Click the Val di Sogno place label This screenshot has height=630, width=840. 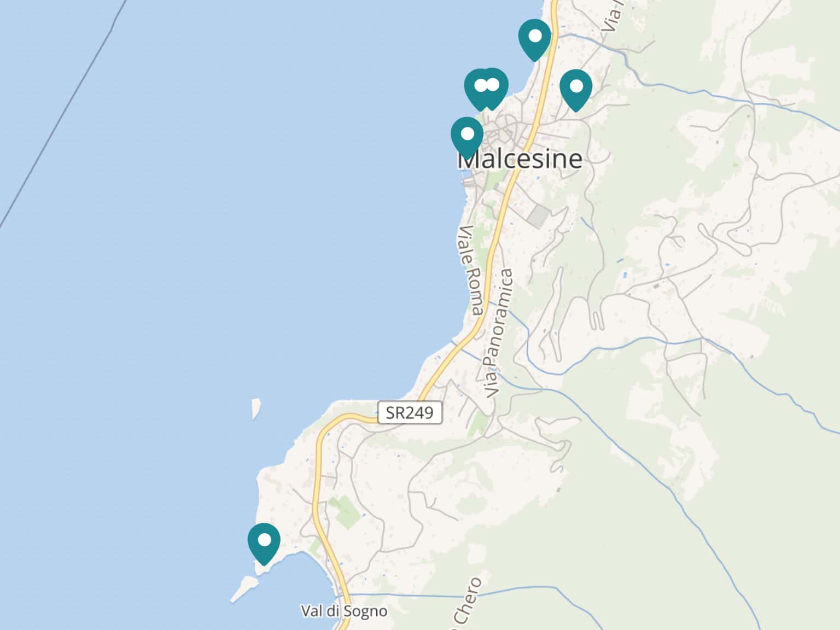point(344,611)
